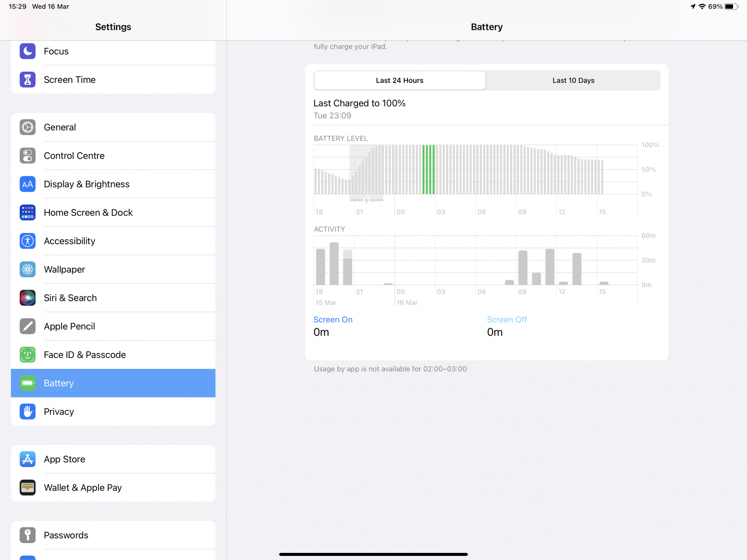Open Focus settings via moon icon
The image size is (747, 560).
tap(28, 51)
